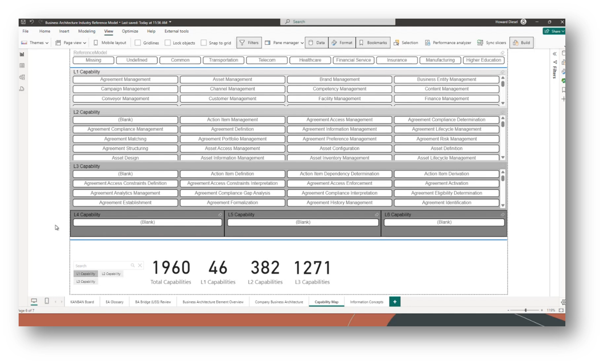This screenshot has height=364, width=603.
Task: Open Page view dropdown
Action: (x=71, y=43)
